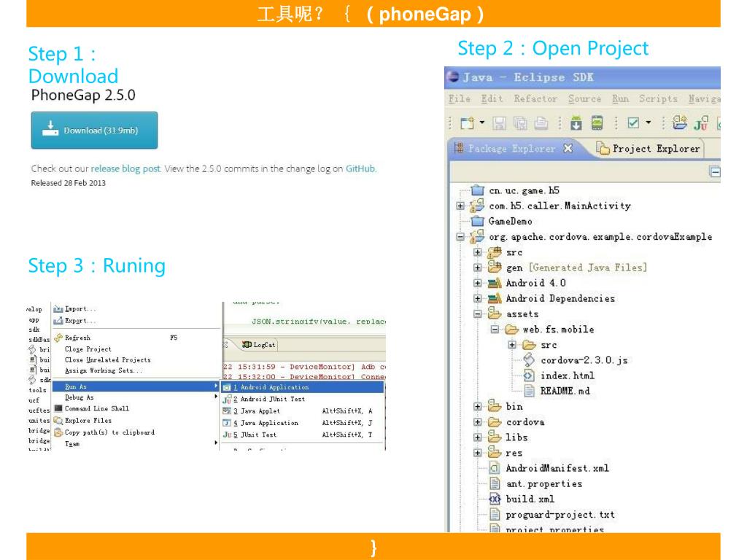Select the cordova-2.3.0.js file
This screenshot has height=560, width=747.
[584, 360]
